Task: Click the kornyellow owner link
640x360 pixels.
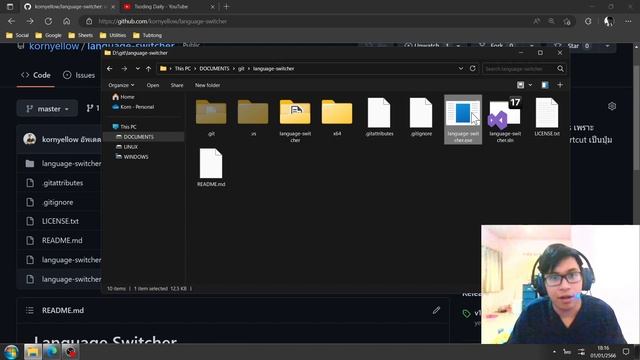Action: point(54,46)
